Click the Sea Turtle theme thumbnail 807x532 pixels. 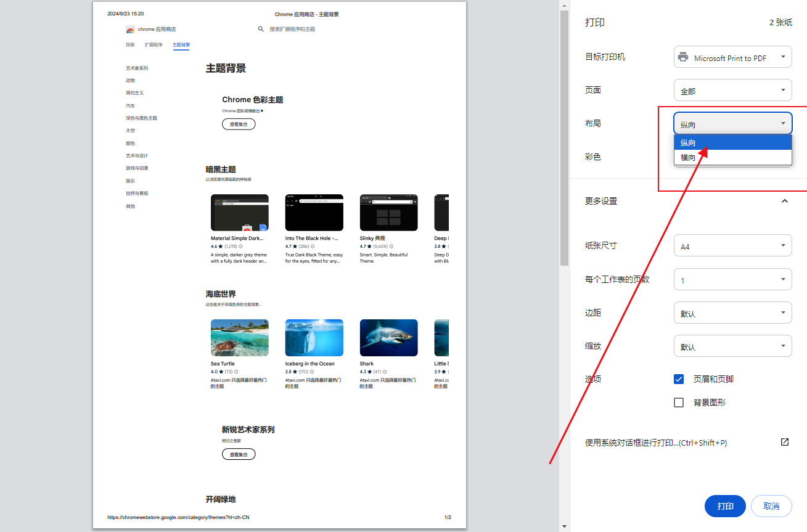click(x=240, y=338)
